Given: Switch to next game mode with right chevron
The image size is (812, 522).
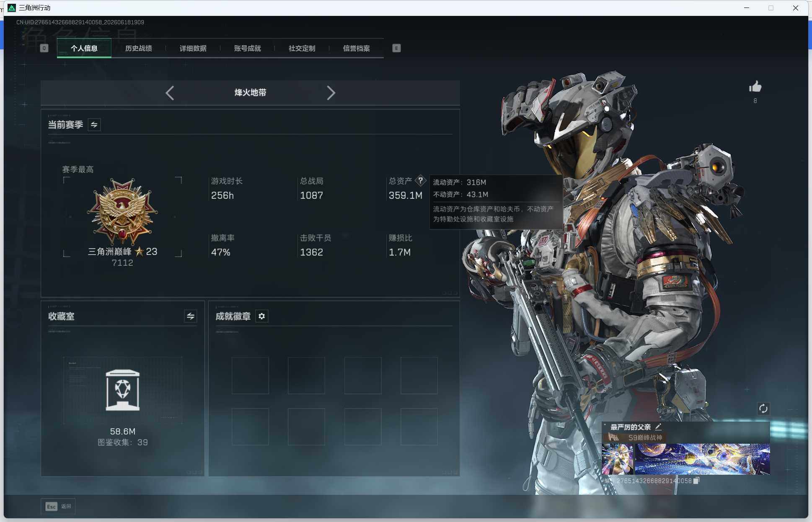Looking at the screenshot, I should pyautogui.click(x=331, y=93).
